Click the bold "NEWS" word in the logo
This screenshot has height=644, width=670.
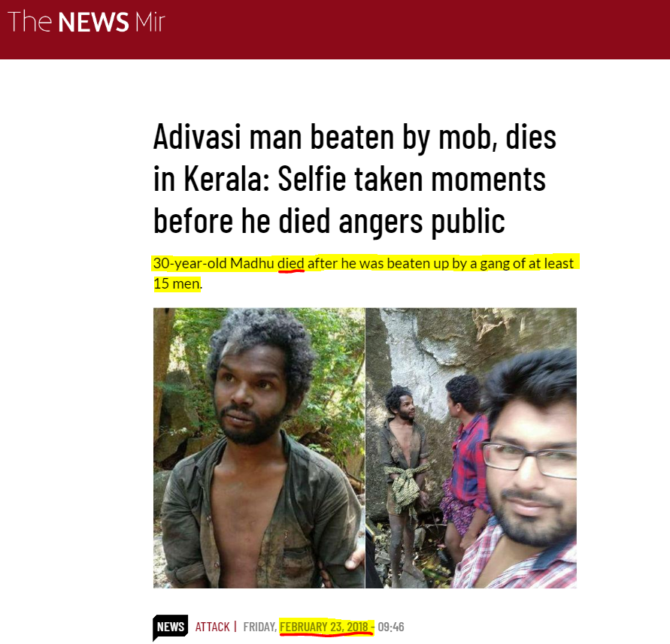pyautogui.click(x=93, y=23)
